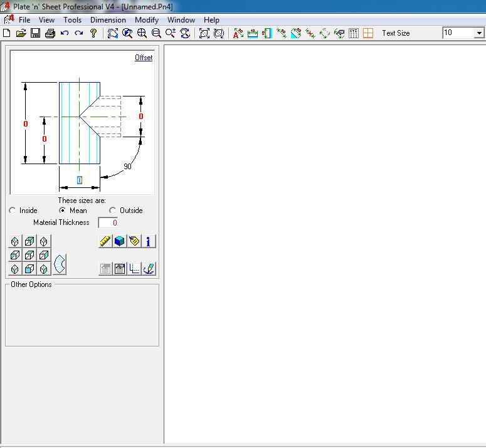Open the Text Size dropdown
Viewport: 486px width, 448px height.
(x=479, y=33)
